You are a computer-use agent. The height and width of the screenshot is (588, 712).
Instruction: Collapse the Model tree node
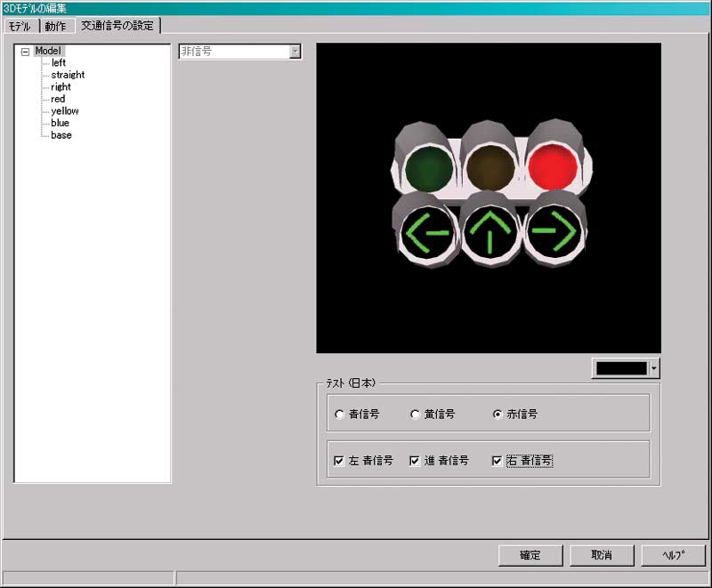(26, 52)
